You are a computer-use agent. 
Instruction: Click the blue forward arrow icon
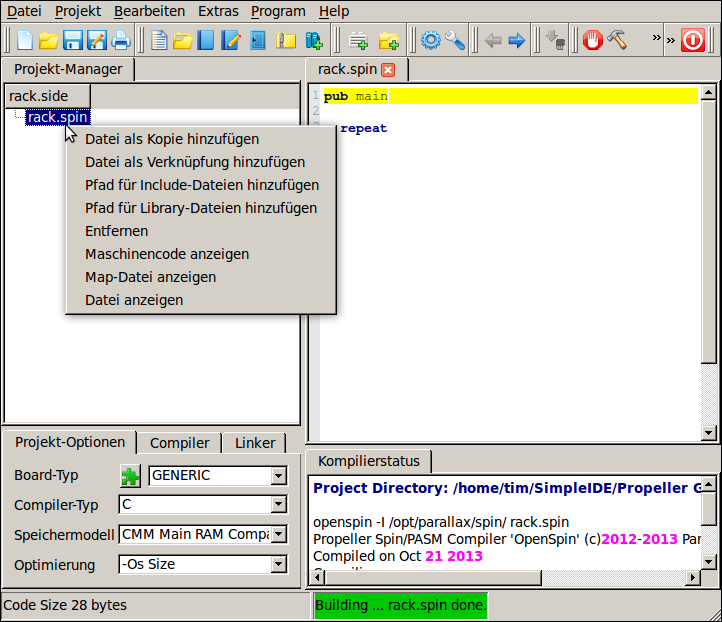click(x=517, y=41)
